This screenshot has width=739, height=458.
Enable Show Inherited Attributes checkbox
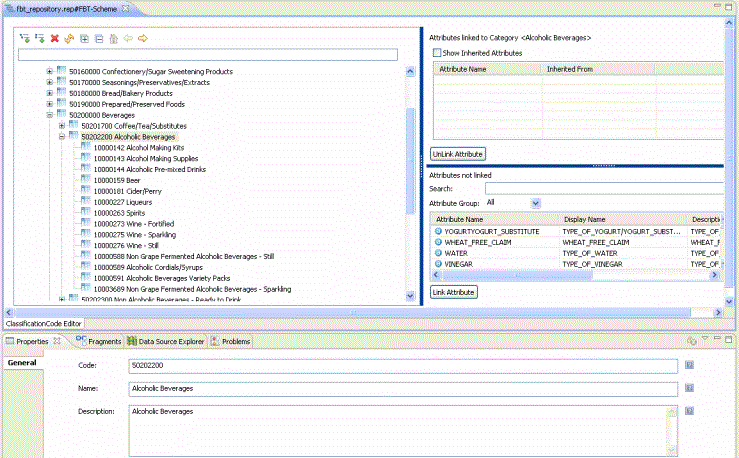point(436,53)
